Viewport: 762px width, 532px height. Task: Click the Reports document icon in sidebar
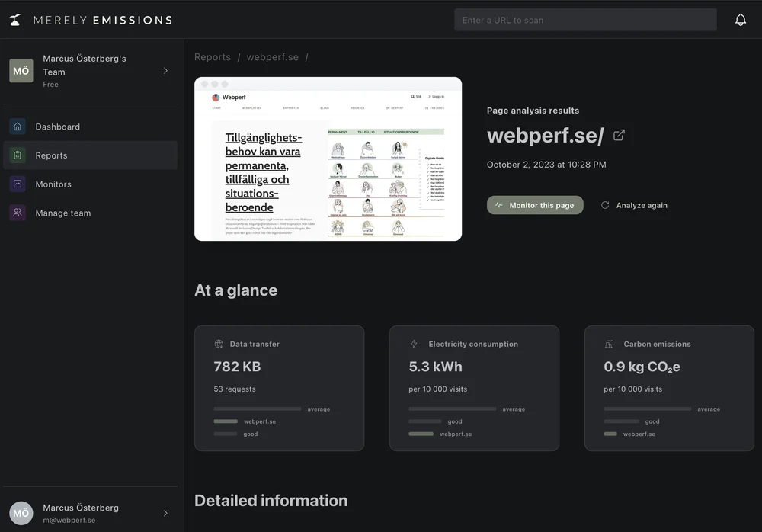[x=17, y=155]
